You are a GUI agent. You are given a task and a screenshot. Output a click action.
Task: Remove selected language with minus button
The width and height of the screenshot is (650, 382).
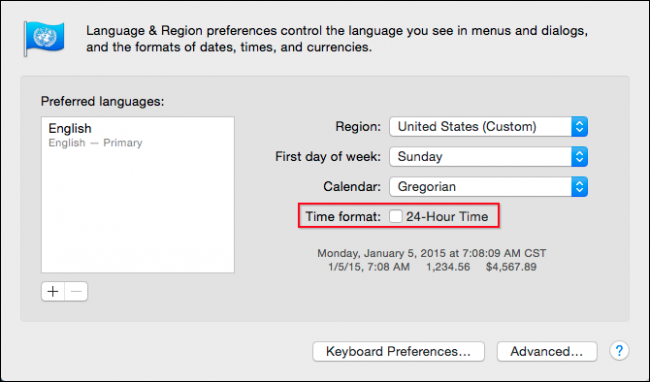point(76,292)
